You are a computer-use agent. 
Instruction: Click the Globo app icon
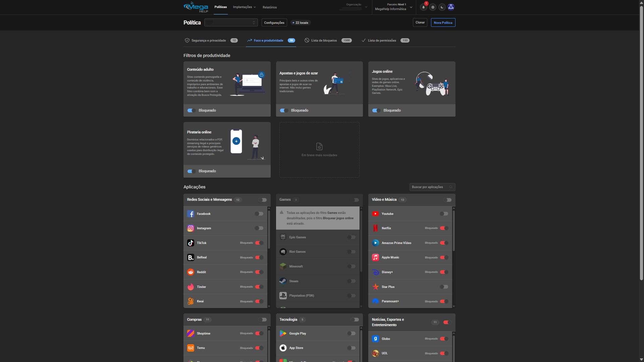pyautogui.click(x=375, y=339)
